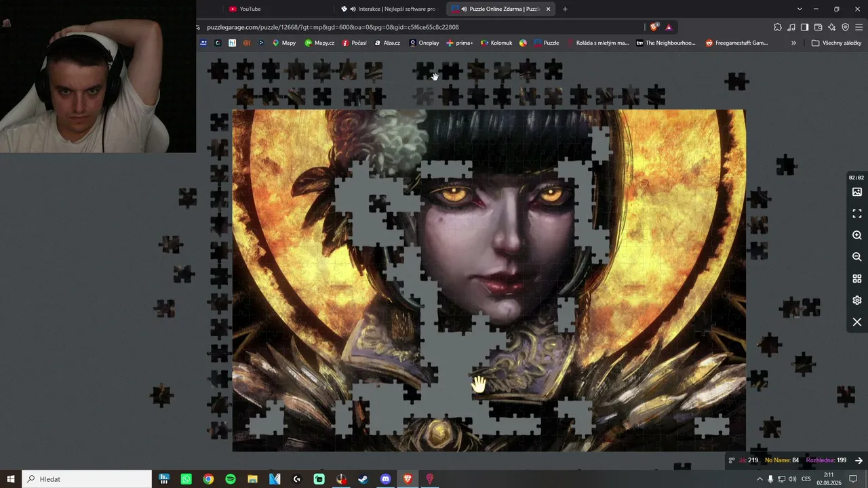Open Freegamestuff bookmark

click(x=736, y=43)
